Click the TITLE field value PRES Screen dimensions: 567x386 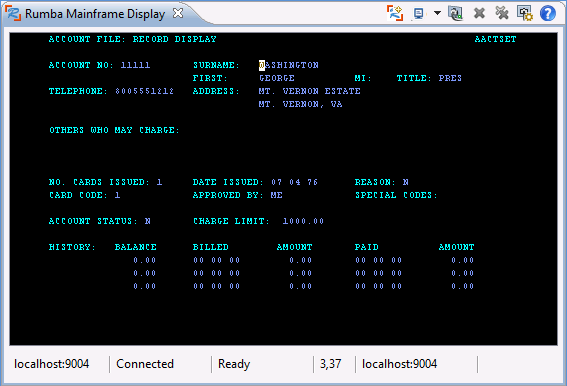tap(450, 78)
